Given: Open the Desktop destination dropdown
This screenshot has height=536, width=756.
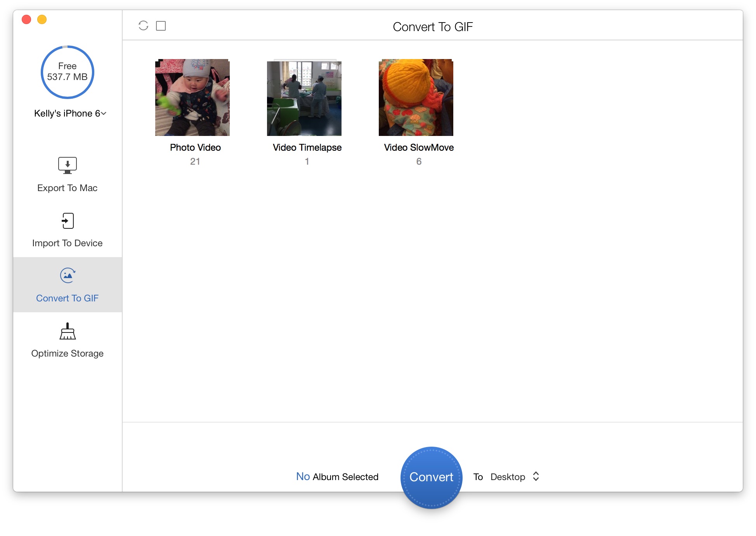Looking at the screenshot, I should (x=515, y=477).
